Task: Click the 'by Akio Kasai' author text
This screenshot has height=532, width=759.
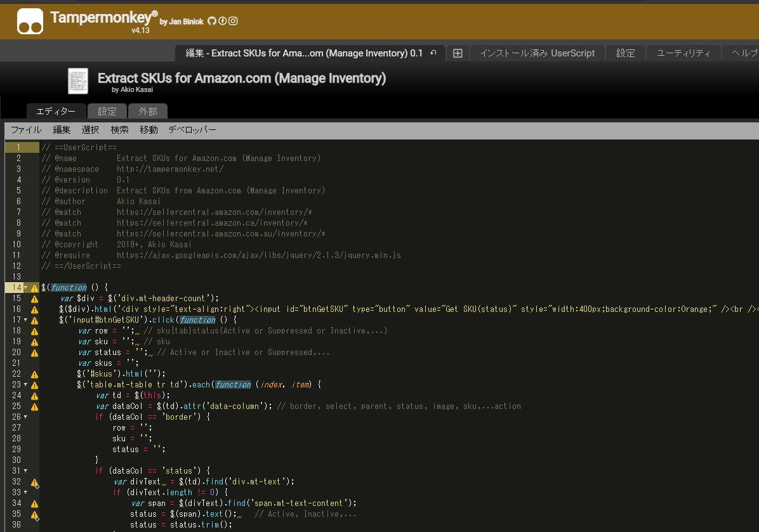Action: pyautogui.click(x=132, y=89)
